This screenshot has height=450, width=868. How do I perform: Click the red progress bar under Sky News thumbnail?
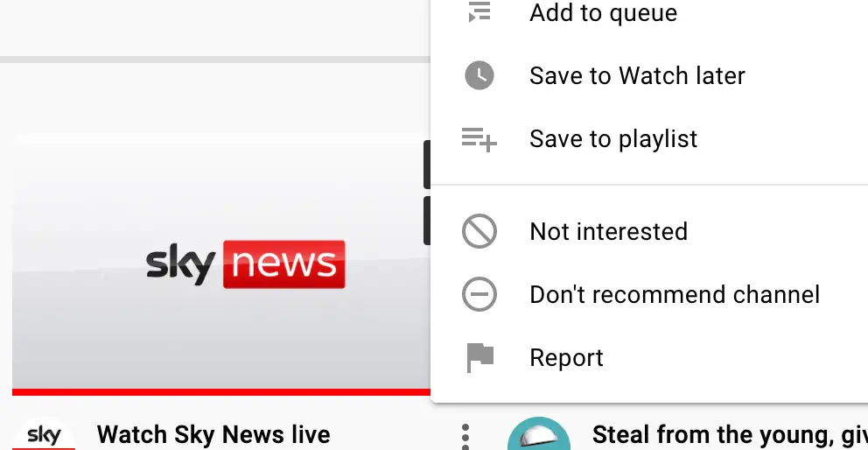[219, 391]
